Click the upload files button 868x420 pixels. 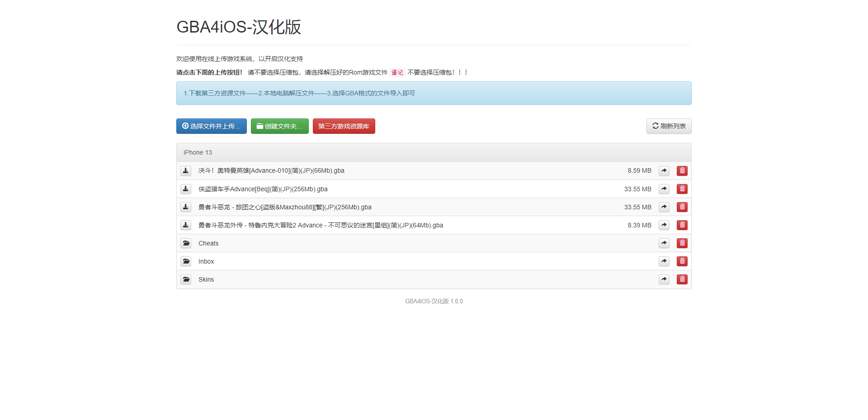212,126
